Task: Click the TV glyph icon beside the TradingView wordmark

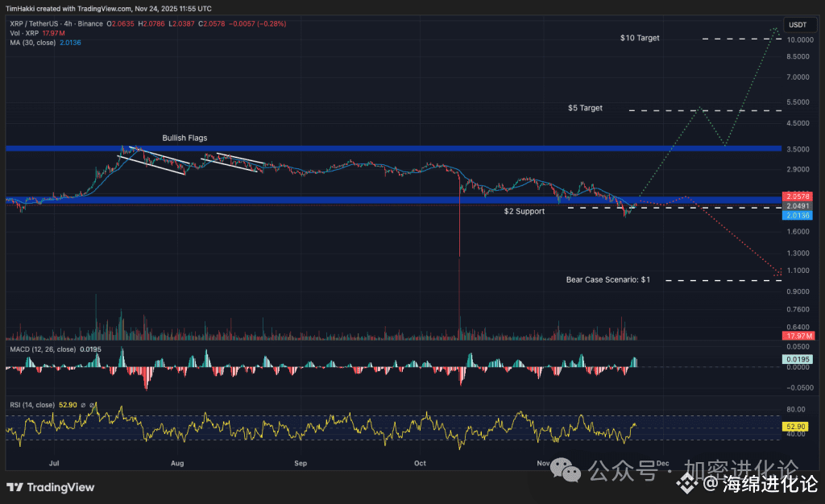Action: coord(14,488)
